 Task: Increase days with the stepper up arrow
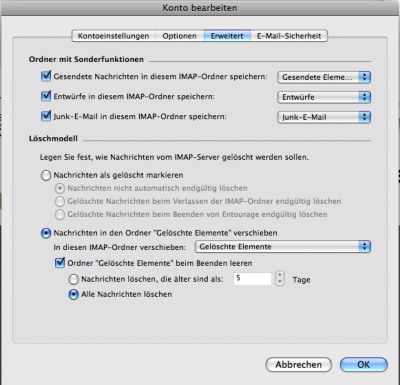(x=280, y=275)
